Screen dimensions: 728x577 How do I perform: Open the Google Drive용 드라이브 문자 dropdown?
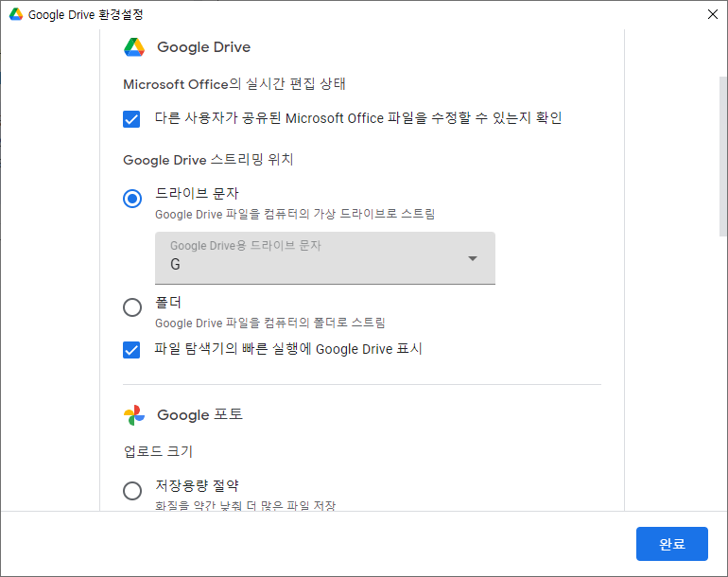(x=325, y=258)
